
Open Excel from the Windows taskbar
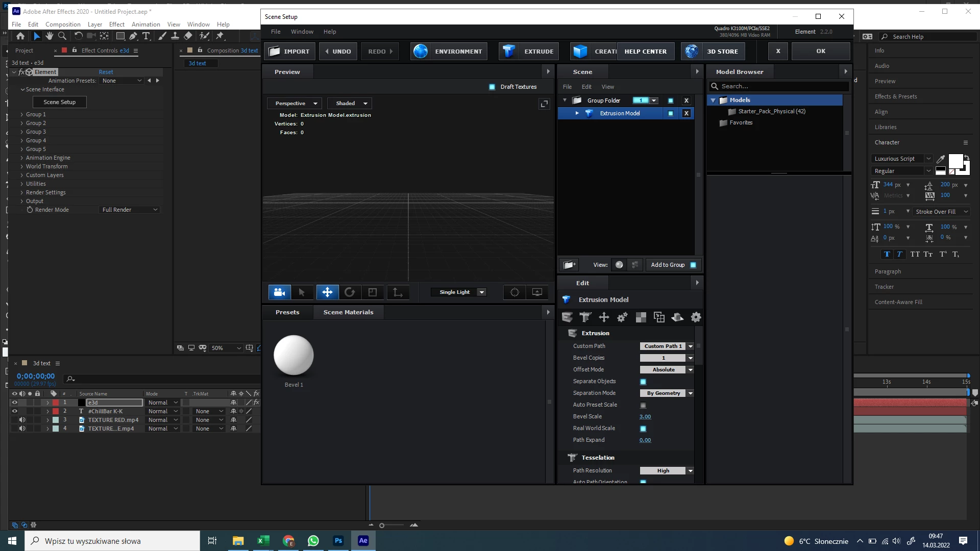263,541
